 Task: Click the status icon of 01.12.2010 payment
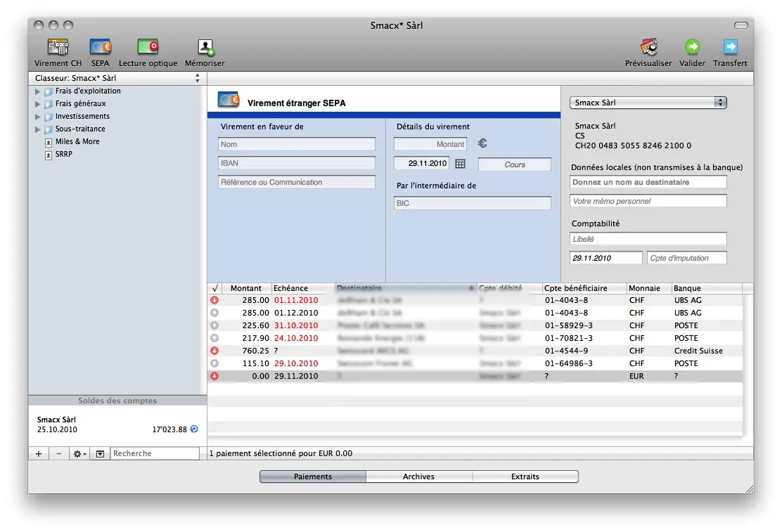pos(214,313)
